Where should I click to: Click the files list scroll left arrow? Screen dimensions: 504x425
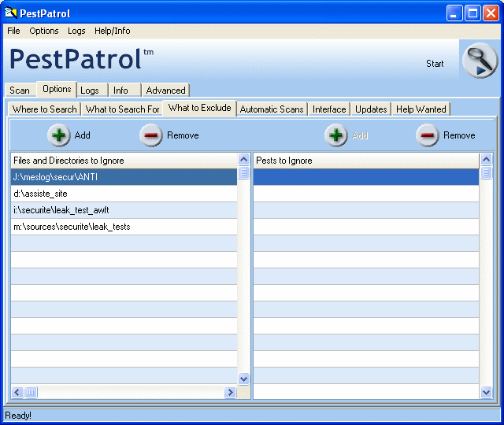[x=17, y=392]
